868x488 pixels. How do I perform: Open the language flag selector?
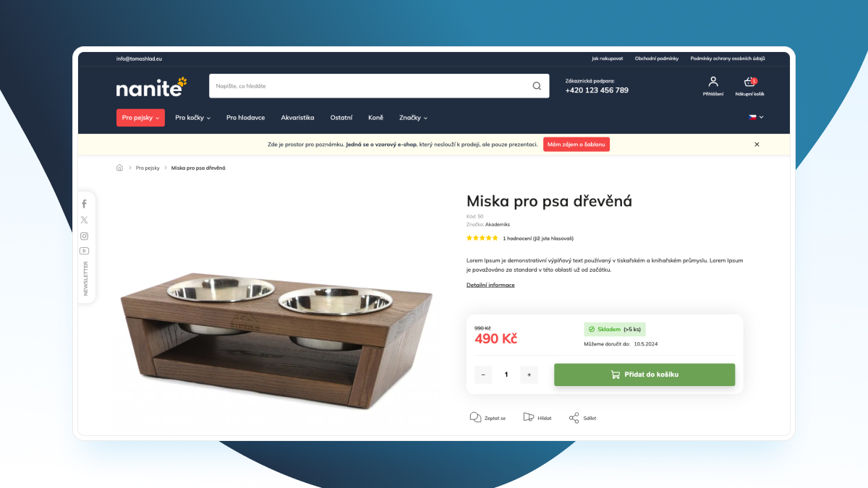(x=756, y=117)
